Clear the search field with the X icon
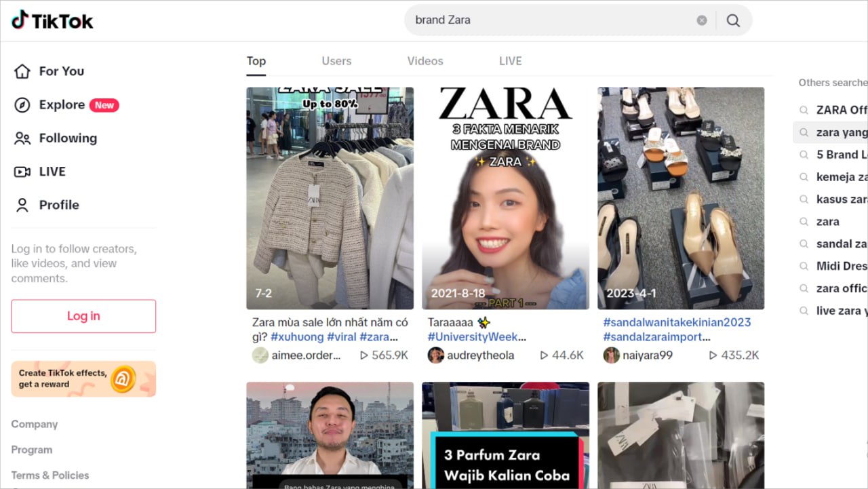Image resolution: width=868 pixels, height=489 pixels. 702,20
